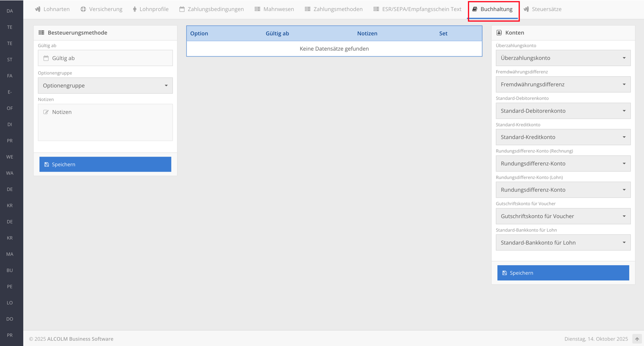This screenshot has height=346, width=644.
Task: Sort the table by Gültig ab column
Action: click(x=277, y=34)
